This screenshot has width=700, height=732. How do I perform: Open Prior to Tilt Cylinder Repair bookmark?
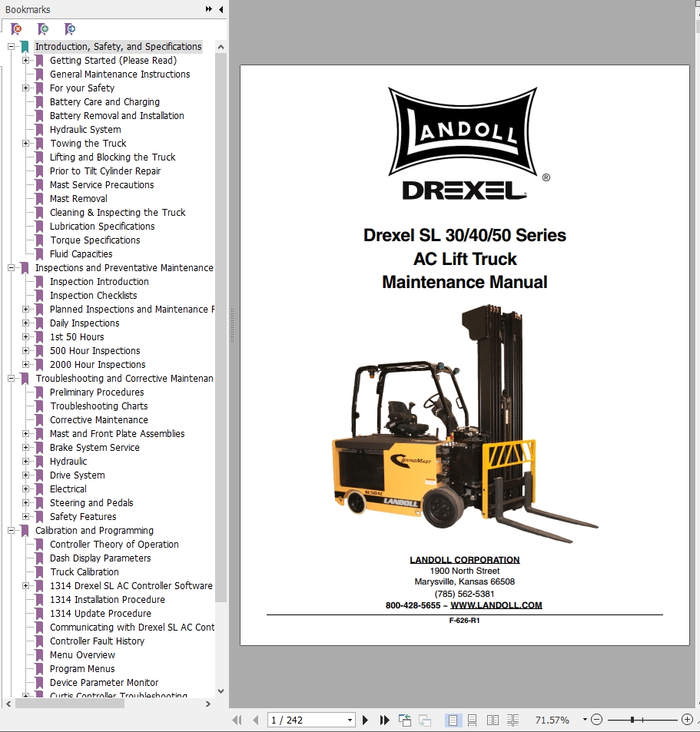click(105, 171)
